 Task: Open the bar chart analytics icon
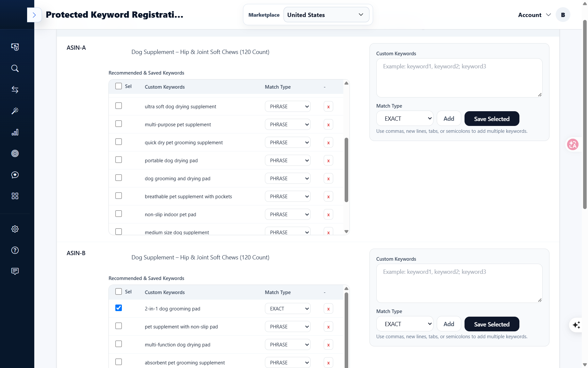point(15,132)
